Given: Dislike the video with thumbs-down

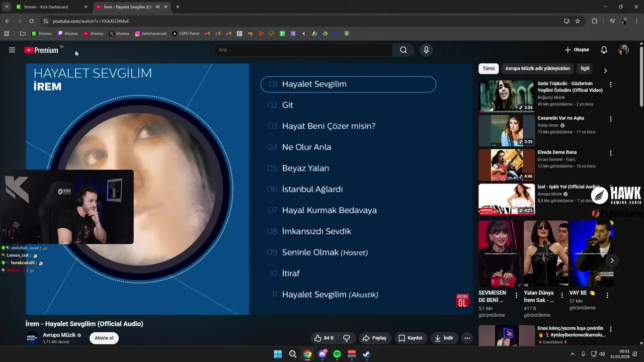Looking at the screenshot, I should [347, 338].
